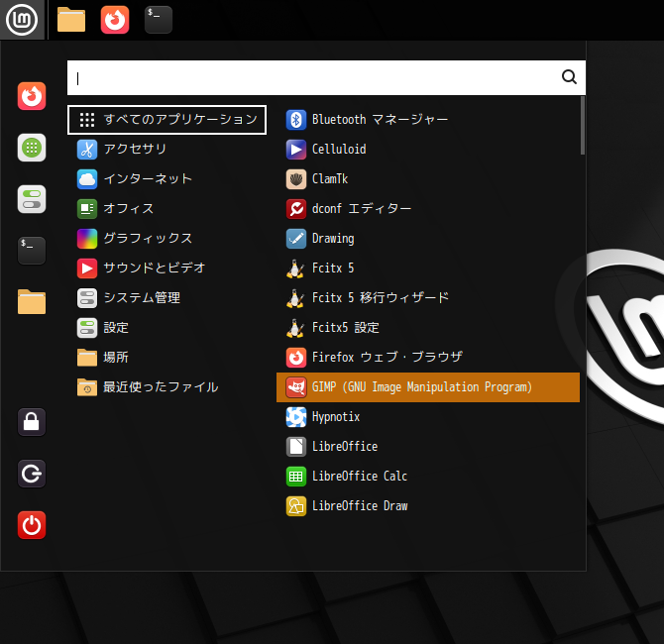Launch Bluetooth マネージャー
664x644 pixels.
[428, 120]
